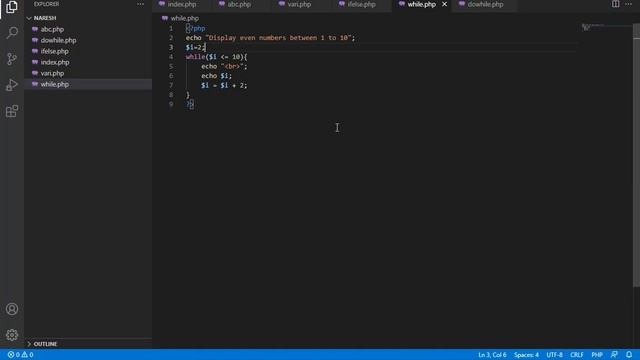Open the Explorer view in activity bar
Viewport: 640px width, 360px height.
pyautogui.click(x=11, y=7)
